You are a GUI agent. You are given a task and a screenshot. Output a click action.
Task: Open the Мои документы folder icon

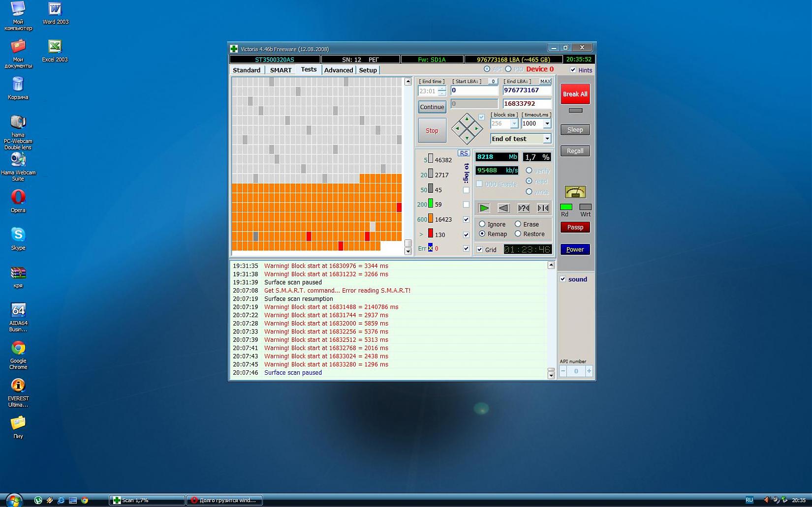[18, 54]
